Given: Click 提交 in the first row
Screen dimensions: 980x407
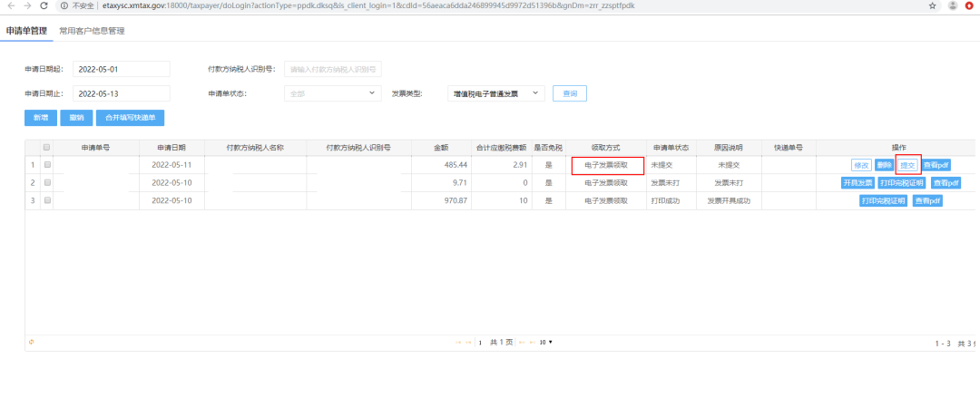Looking at the screenshot, I should tap(907, 165).
